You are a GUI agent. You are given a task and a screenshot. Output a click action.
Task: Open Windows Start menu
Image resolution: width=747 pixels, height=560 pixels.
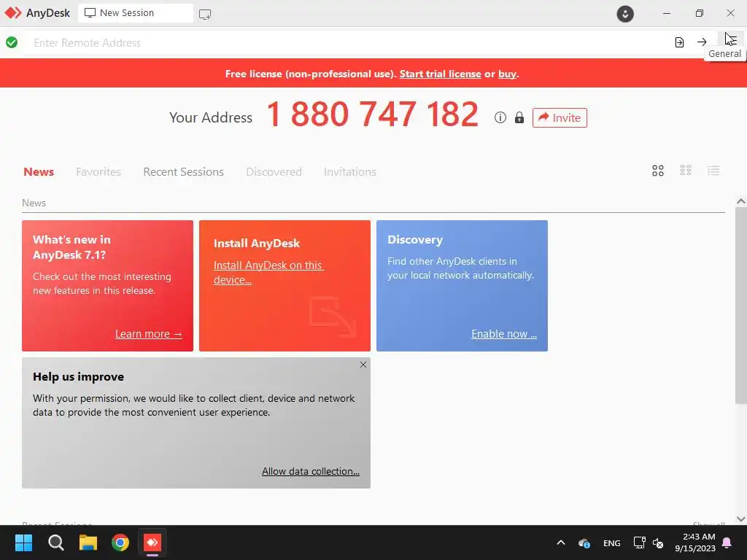tap(23, 542)
